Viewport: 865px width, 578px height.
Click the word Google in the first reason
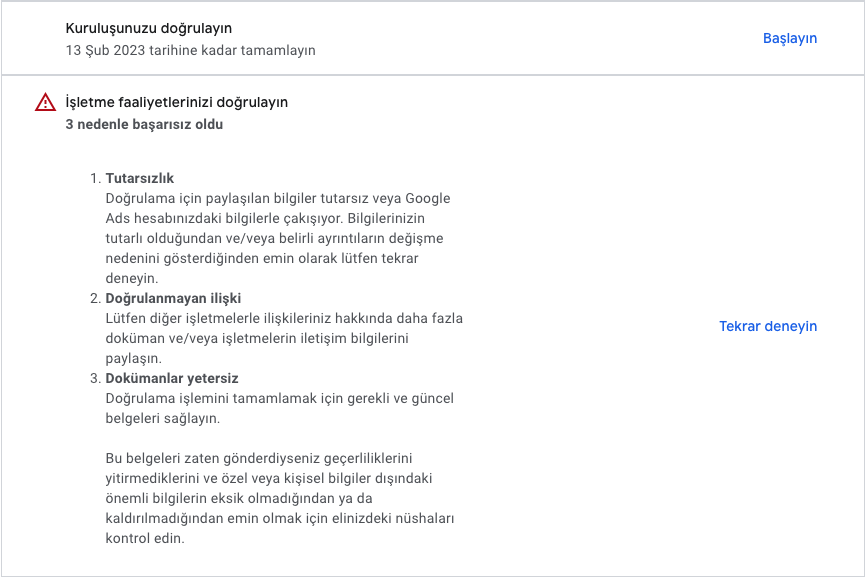pyautogui.click(x=428, y=199)
